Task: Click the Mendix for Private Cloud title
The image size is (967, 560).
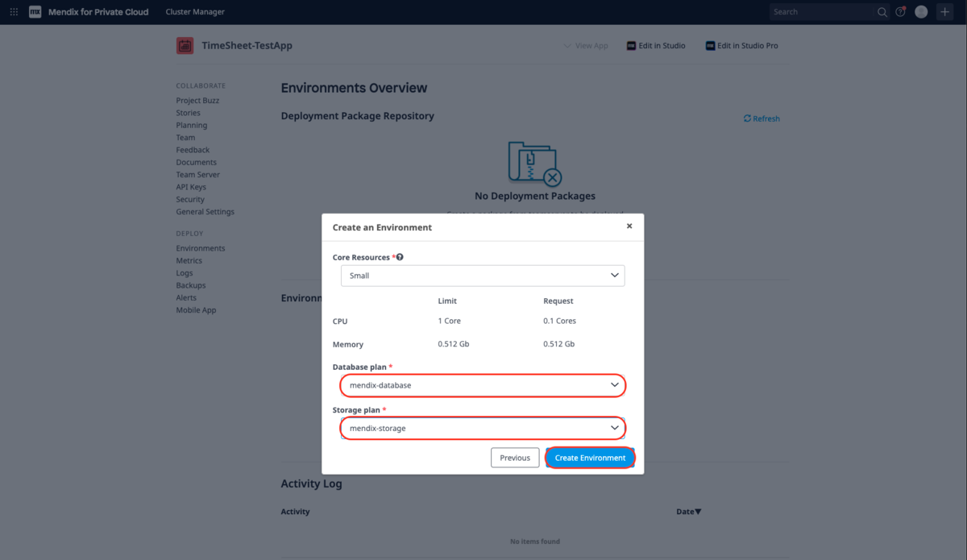Action: pos(98,12)
